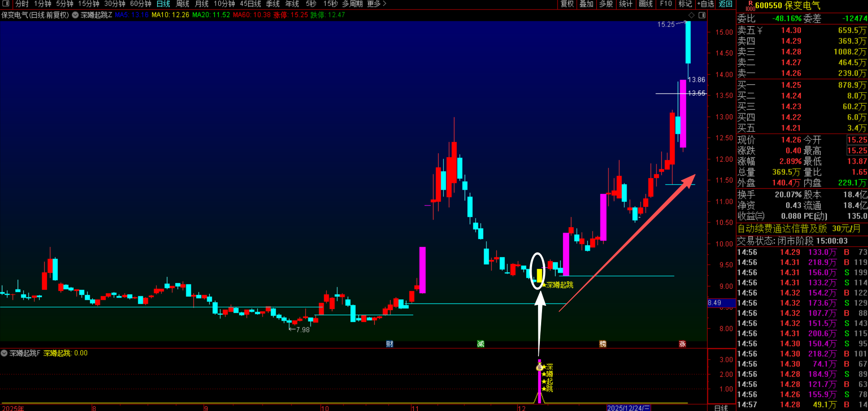The height and width of the screenshot is (411, 868).
Task: Select the 15秒 period tab
Action: [x=330, y=4]
